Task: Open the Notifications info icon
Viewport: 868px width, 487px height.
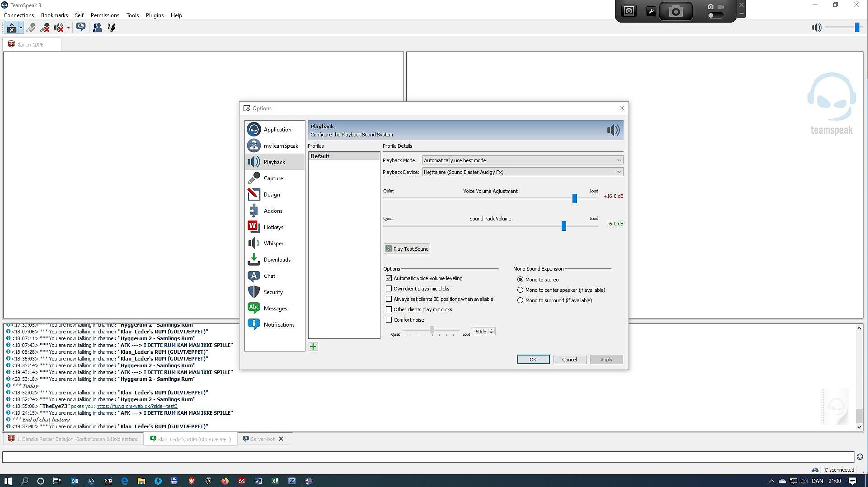Action: point(254,324)
